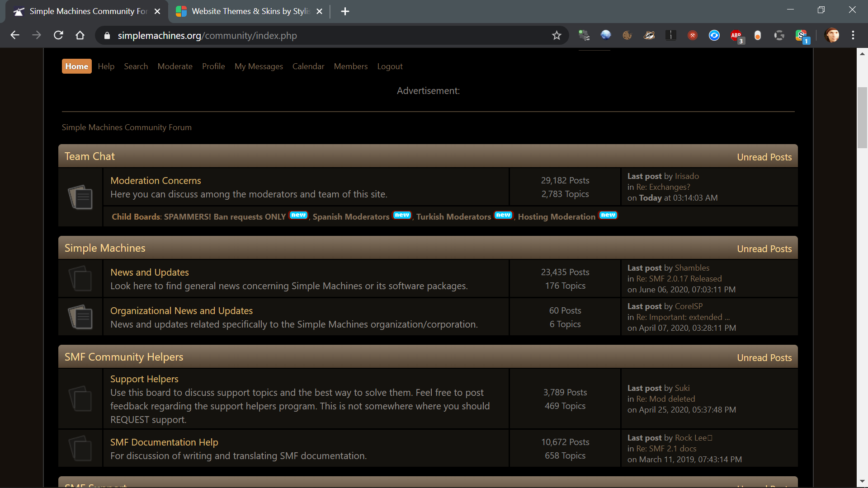The height and width of the screenshot is (488, 868).
Task: Open Hosting Moderation child board
Action: pos(557,217)
